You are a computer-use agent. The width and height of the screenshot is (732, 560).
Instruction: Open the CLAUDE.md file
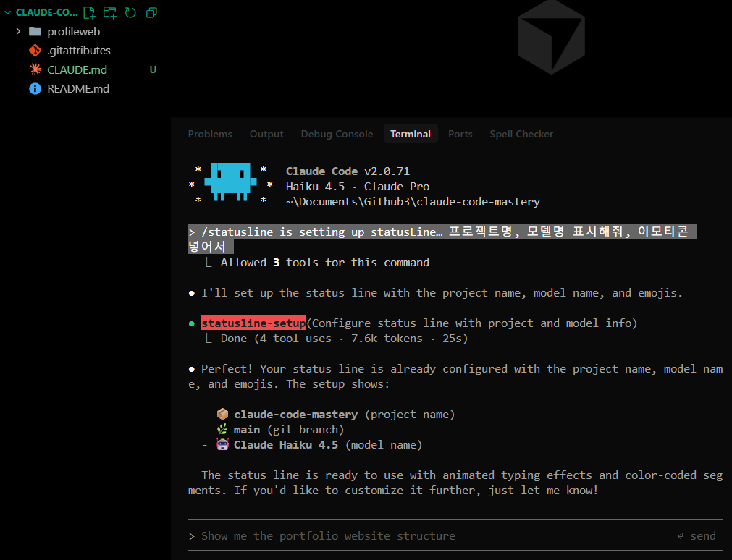pyautogui.click(x=77, y=69)
